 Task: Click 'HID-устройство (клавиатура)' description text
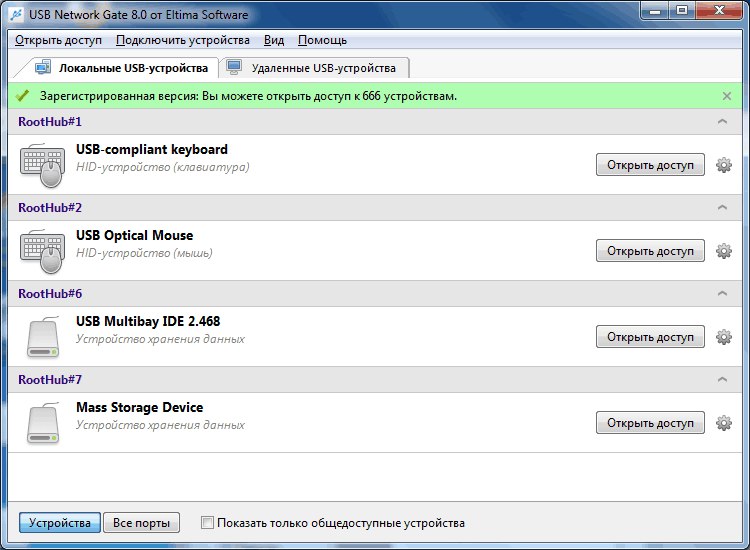point(163,167)
